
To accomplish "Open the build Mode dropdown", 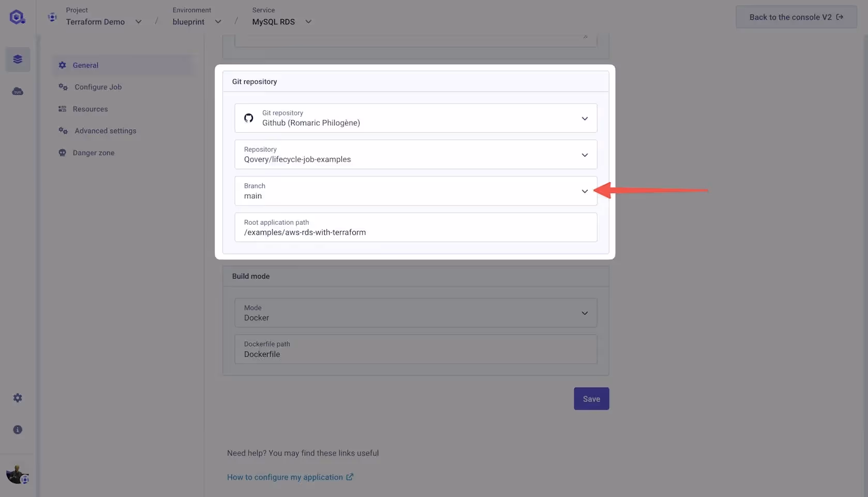I will click(x=585, y=313).
